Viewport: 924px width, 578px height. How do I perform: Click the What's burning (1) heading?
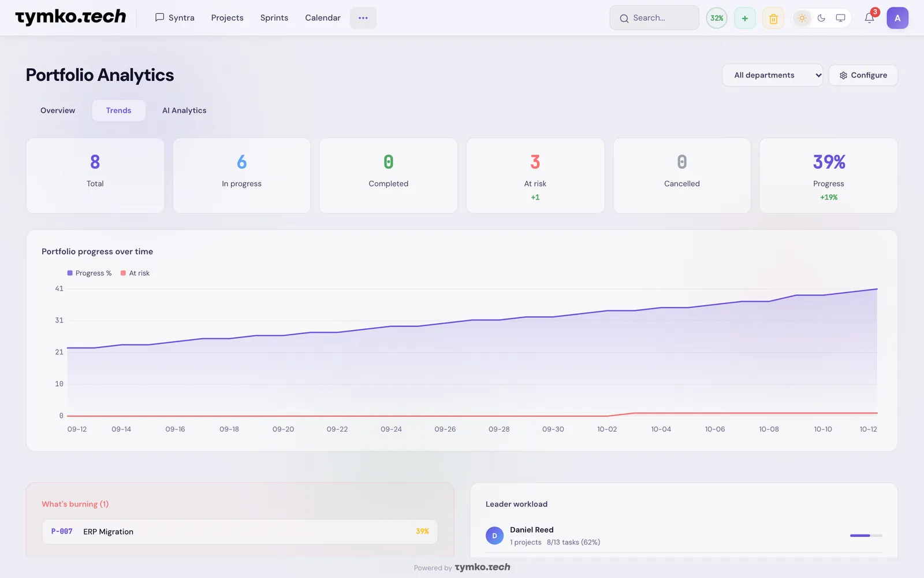pos(75,504)
